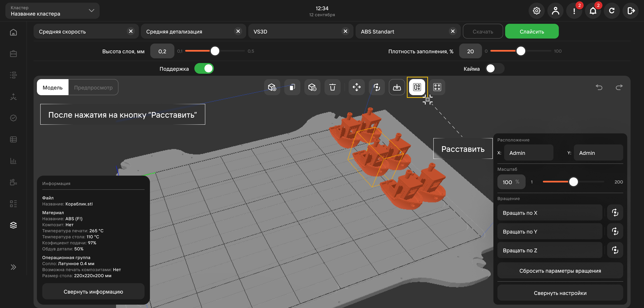Click the refresh icon in header
This screenshot has height=308, width=644.
click(612, 11)
